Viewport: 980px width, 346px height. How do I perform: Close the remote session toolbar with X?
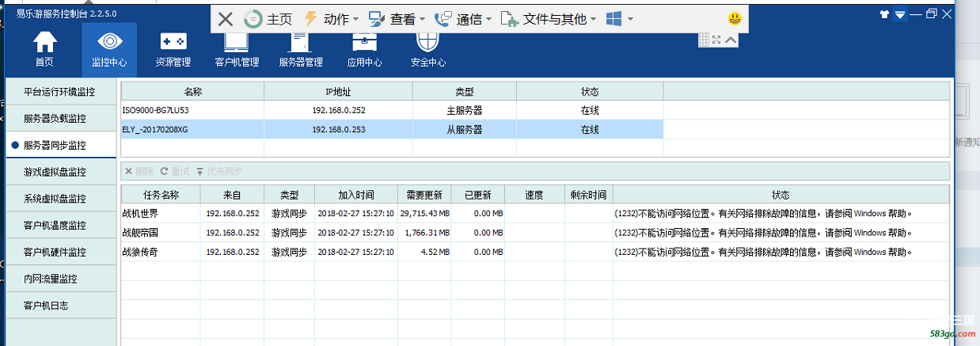tap(226, 19)
